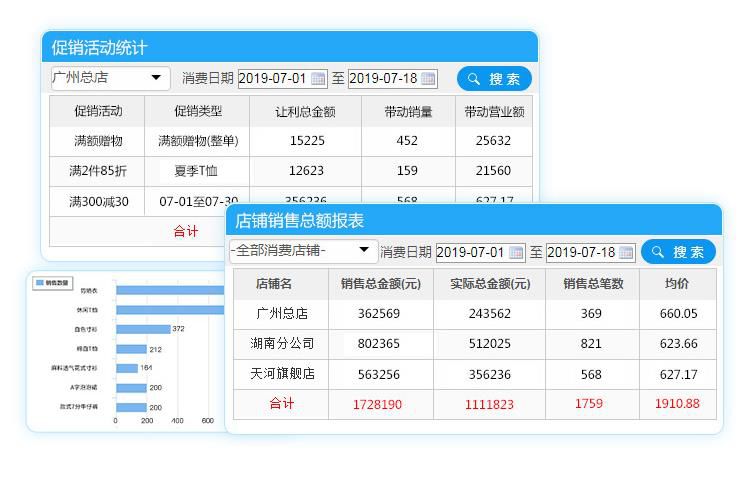This screenshot has height=477, width=751.
Task: Open calendar for promotion end date 2019-07-18
Action: pos(428,78)
